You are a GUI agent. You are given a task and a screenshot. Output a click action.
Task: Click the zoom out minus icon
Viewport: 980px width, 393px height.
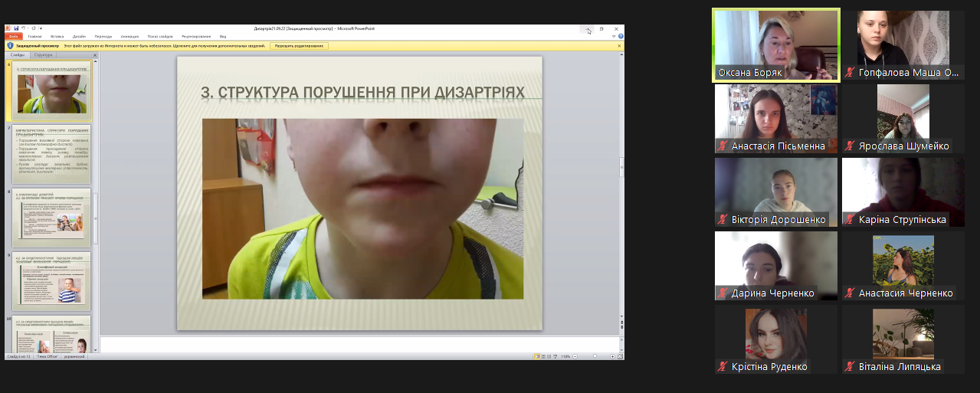pos(576,357)
